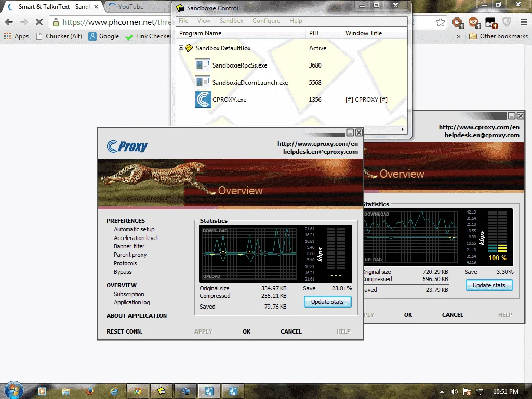Click CANCEL in the rear CProxy window
Screen dimensions: 532x399
click(453, 315)
